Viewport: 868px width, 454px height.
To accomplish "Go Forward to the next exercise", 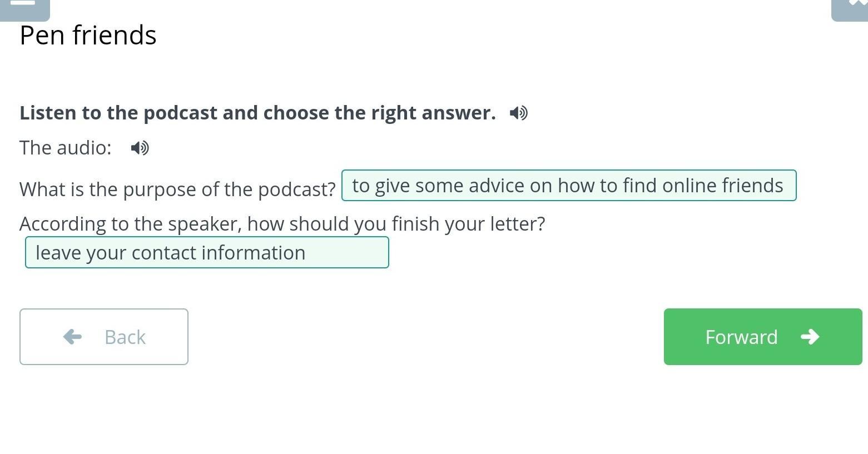I will [x=763, y=337].
